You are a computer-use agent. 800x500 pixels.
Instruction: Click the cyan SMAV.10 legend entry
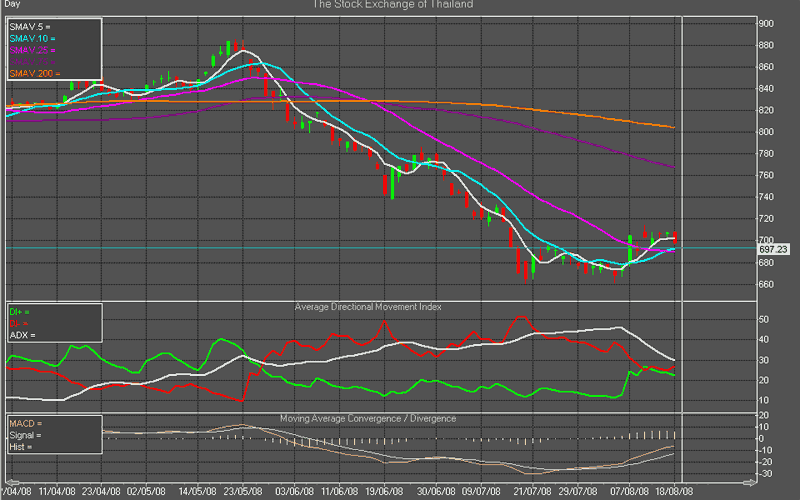[x=32, y=38]
